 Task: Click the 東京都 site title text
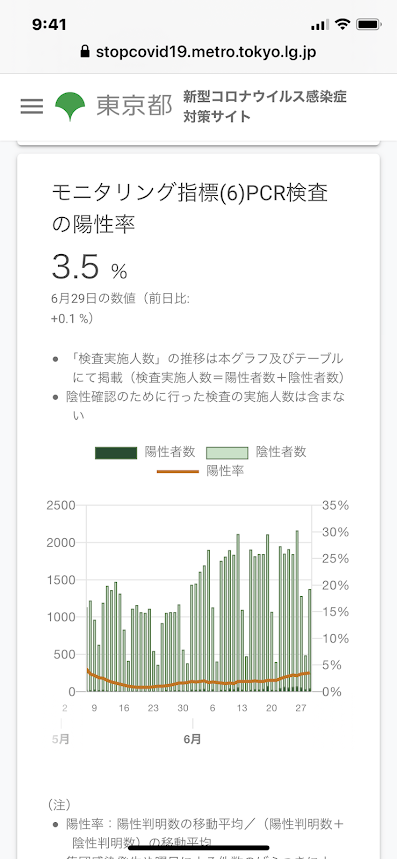click(x=134, y=106)
